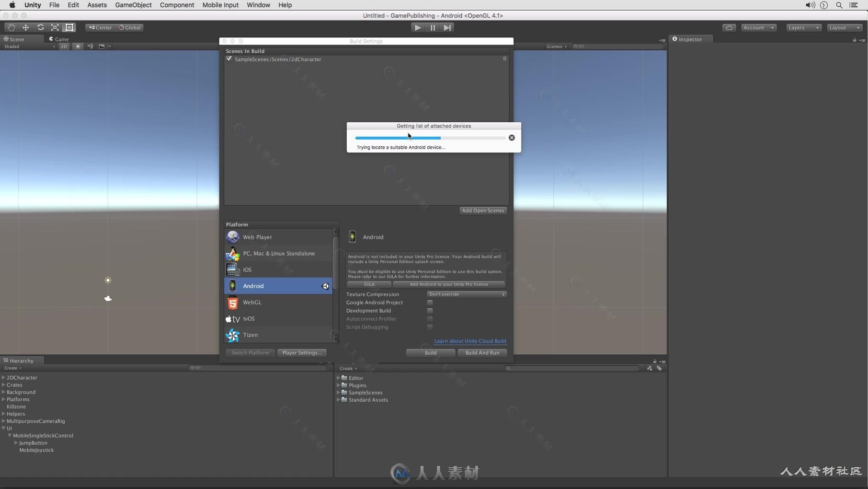Expand the 2DCharacter object in Hierarchy
The width and height of the screenshot is (868, 489).
point(4,377)
